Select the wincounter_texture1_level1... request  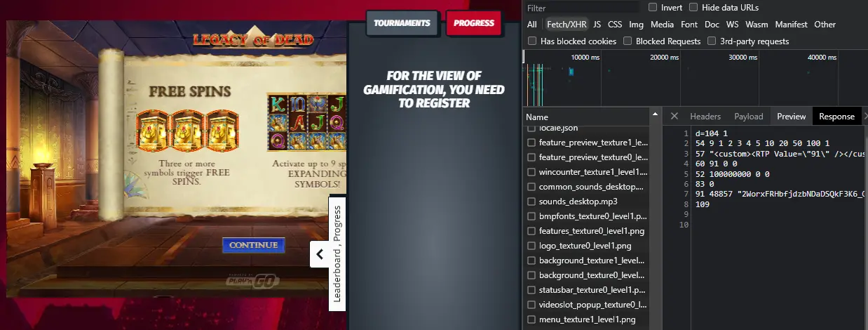[586, 172]
